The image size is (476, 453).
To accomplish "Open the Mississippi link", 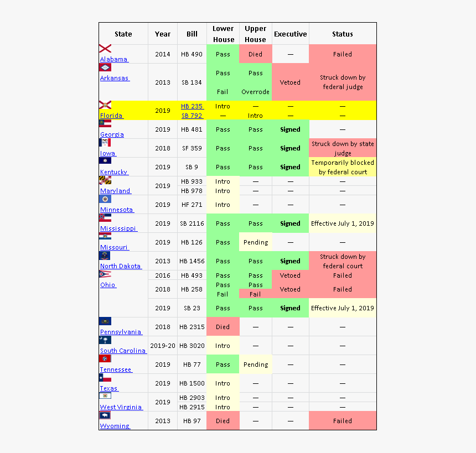I will pyautogui.click(x=118, y=228).
